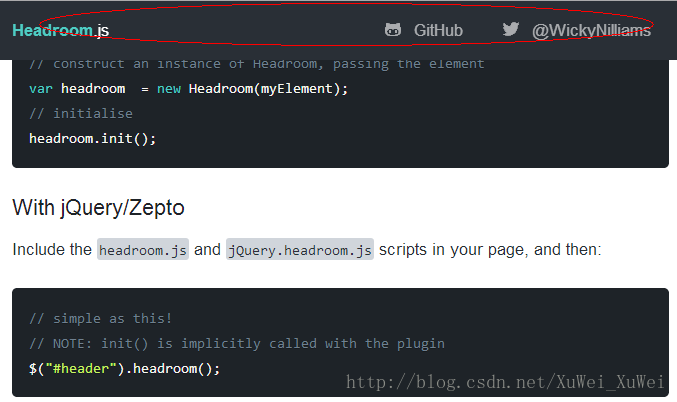The width and height of the screenshot is (677, 402).
Task: Click the NOTE: init() implicitly called comment
Action: (x=237, y=344)
